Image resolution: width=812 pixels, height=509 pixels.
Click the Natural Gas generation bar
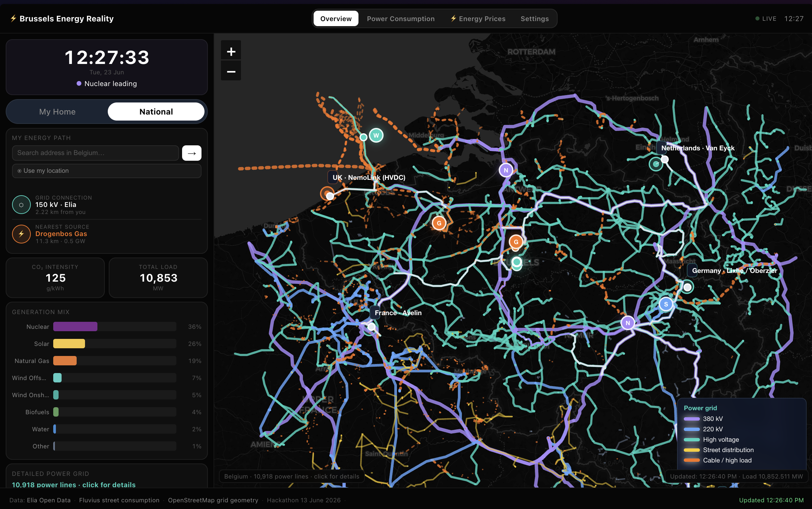(115, 361)
